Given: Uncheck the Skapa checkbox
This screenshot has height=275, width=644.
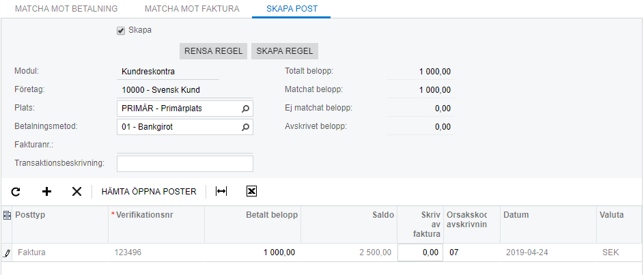Looking at the screenshot, I should click(121, 31).
